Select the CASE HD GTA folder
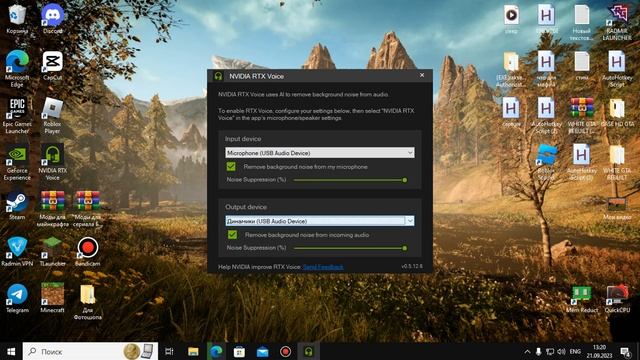 click(617, 112)
